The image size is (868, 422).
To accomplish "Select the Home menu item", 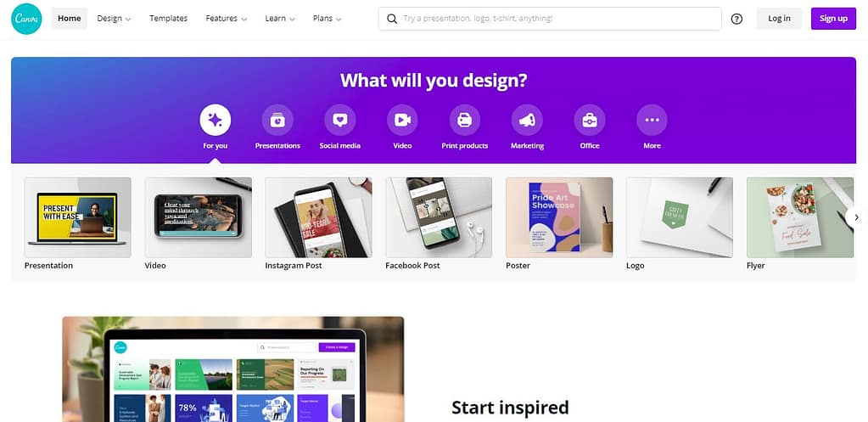I will click(70, 19).
